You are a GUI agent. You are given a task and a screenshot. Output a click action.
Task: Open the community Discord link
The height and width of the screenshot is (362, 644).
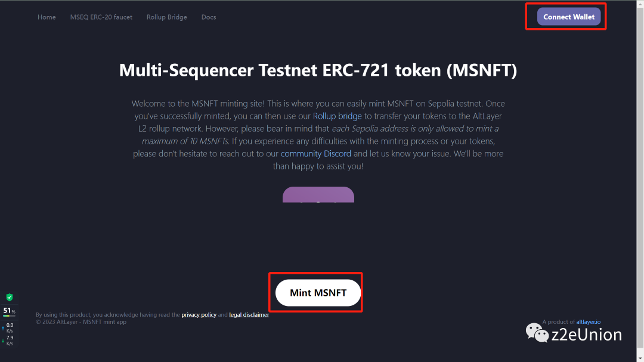tap(316, 154)
